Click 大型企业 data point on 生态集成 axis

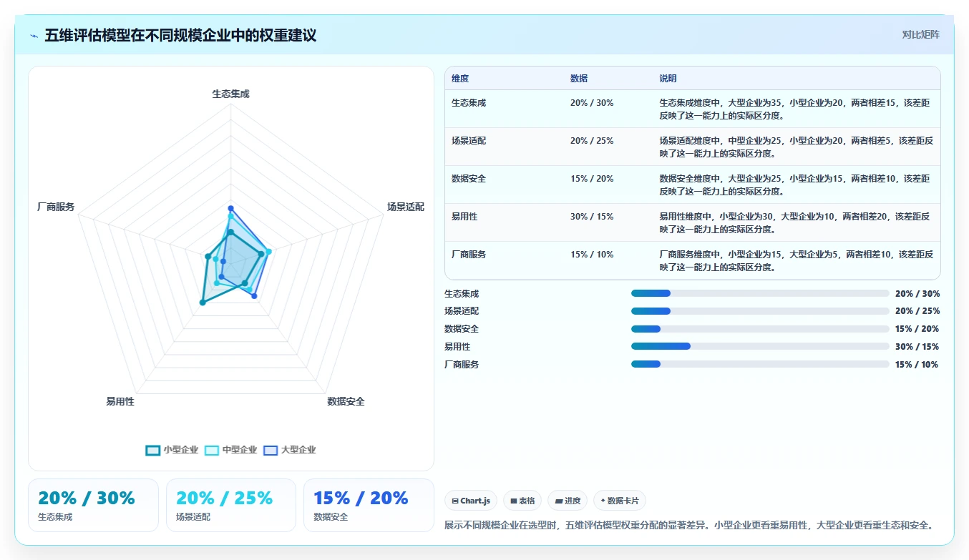pos(230,209)
